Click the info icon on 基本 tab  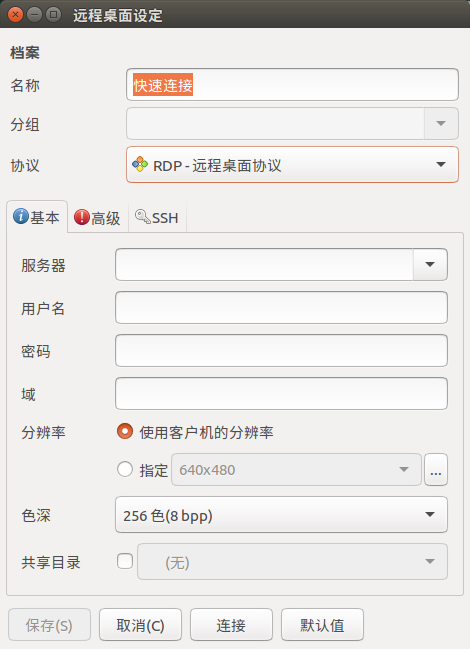21,216
